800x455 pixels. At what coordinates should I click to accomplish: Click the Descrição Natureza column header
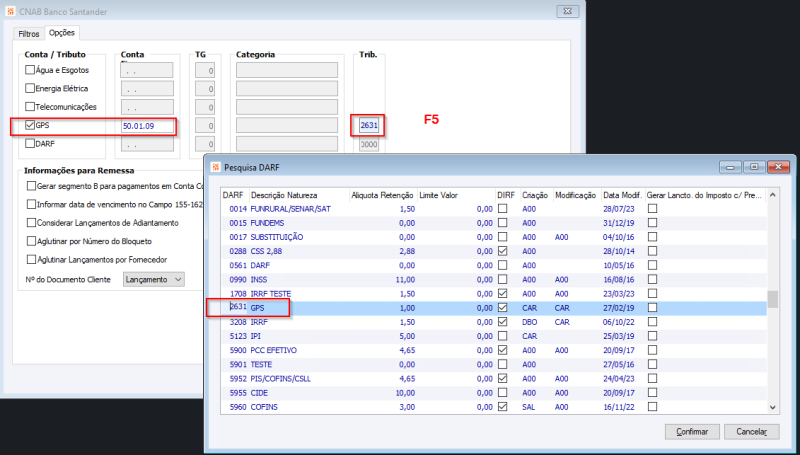pos(299,195)
